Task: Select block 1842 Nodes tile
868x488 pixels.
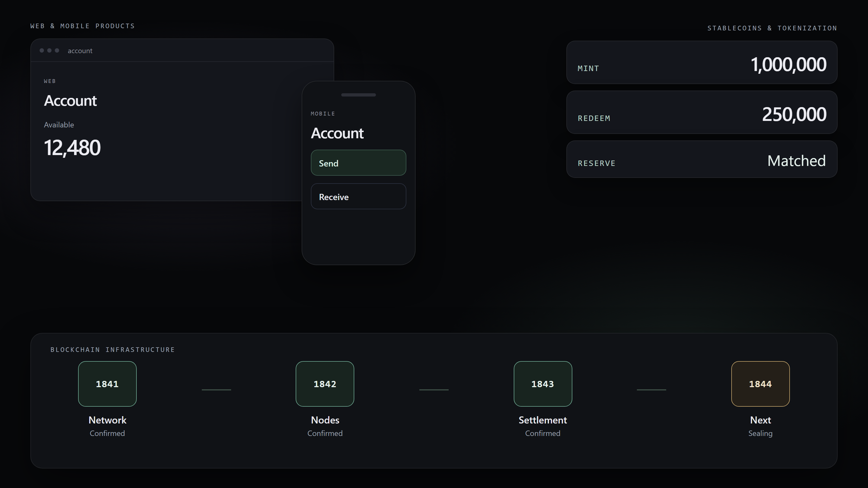Action: [x=325, y=384]
